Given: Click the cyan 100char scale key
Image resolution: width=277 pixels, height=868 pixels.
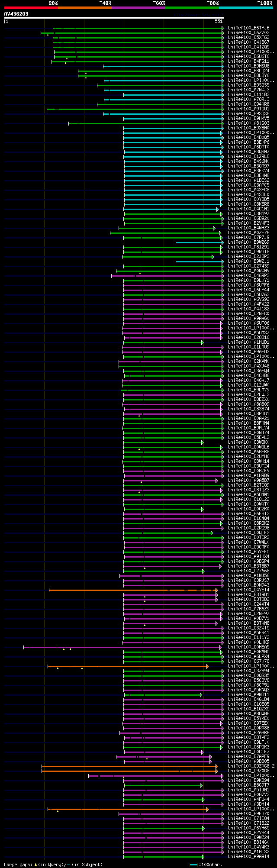Looking at the screenshot, I should coord(193,865).
